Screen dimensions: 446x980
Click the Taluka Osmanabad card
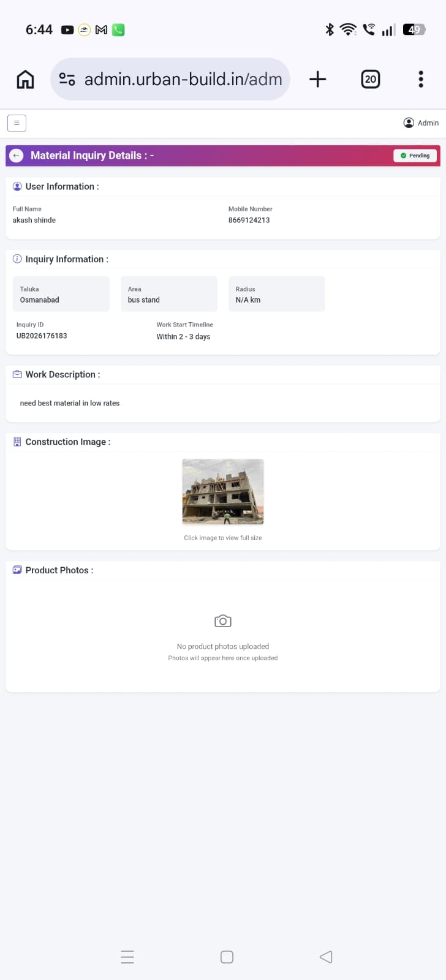click(61, 294)
